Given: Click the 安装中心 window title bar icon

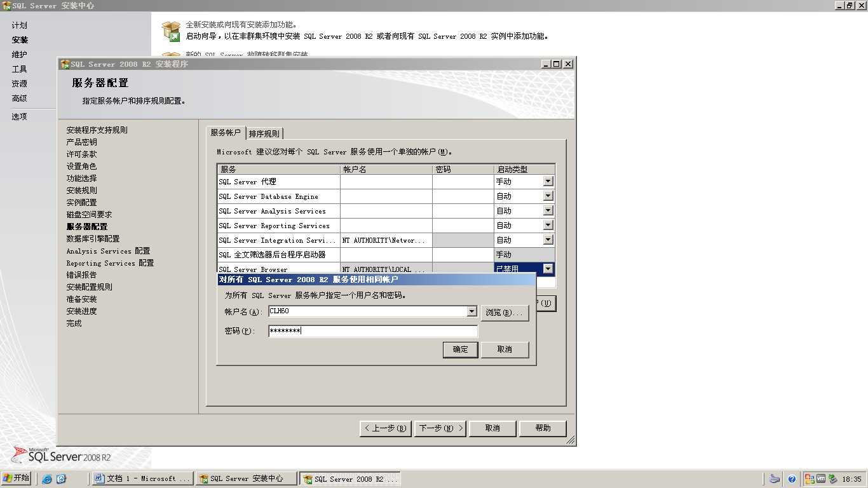Looking at the screenshot, I should coord(7,6).
